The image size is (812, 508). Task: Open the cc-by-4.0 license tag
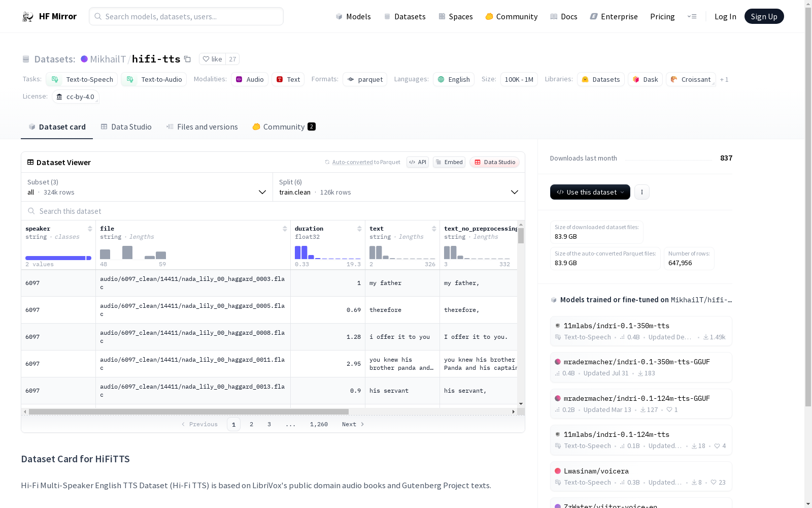click(76, 97)
